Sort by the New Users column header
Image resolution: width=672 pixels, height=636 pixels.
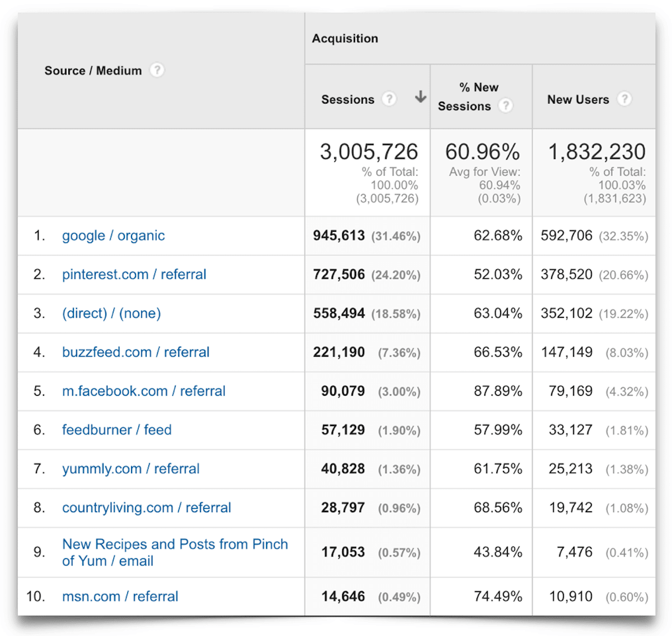(x=578, y=99)
